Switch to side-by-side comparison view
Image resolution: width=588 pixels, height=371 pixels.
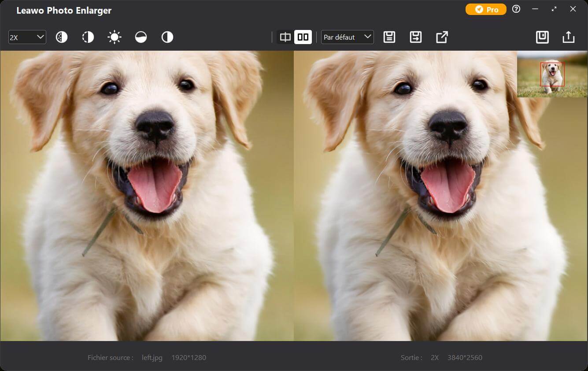[x=303, y=37]
